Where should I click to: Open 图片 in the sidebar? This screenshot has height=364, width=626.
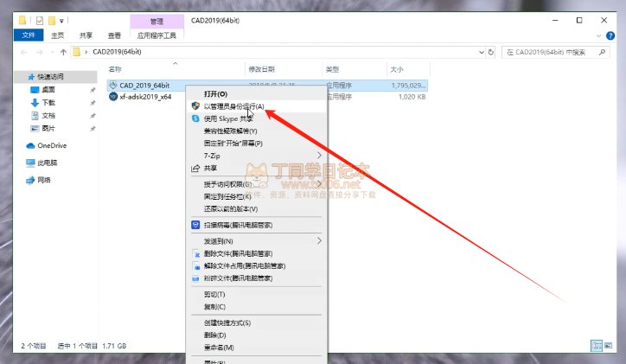(48, 128)
